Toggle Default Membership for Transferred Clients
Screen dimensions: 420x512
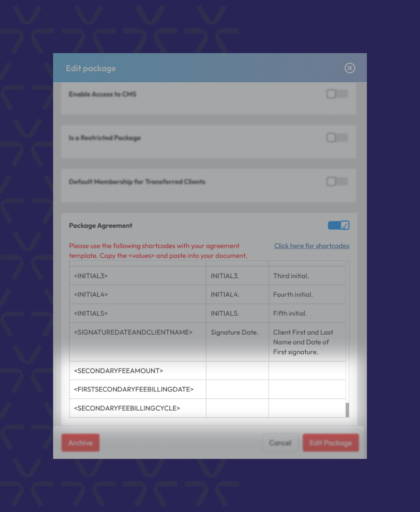click(337, 182)
